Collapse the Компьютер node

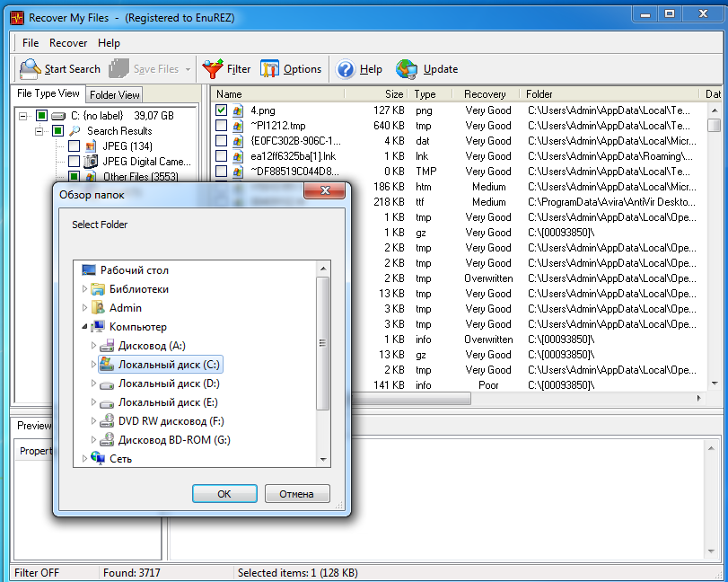[x=84, y=327]
